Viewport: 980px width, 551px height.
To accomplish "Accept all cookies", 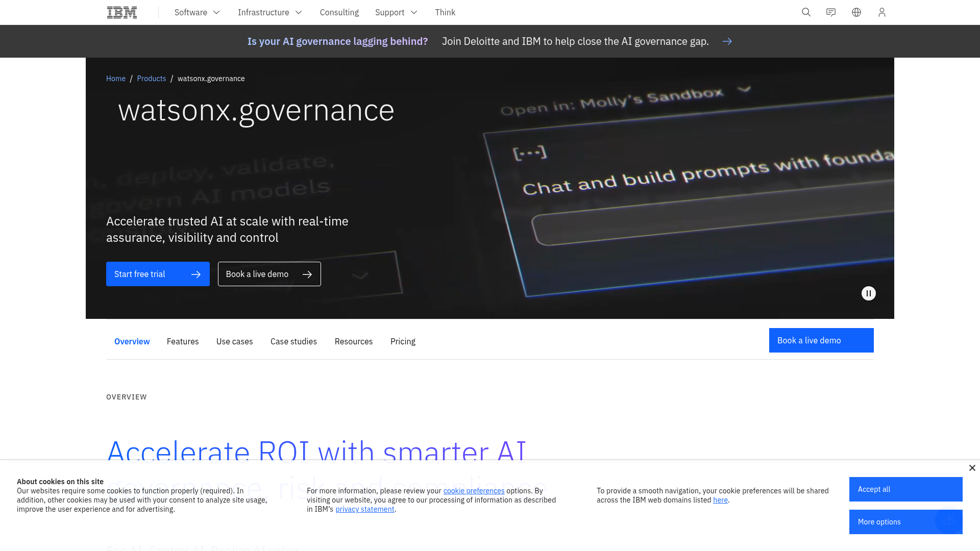I will click(x=906, y=489).
